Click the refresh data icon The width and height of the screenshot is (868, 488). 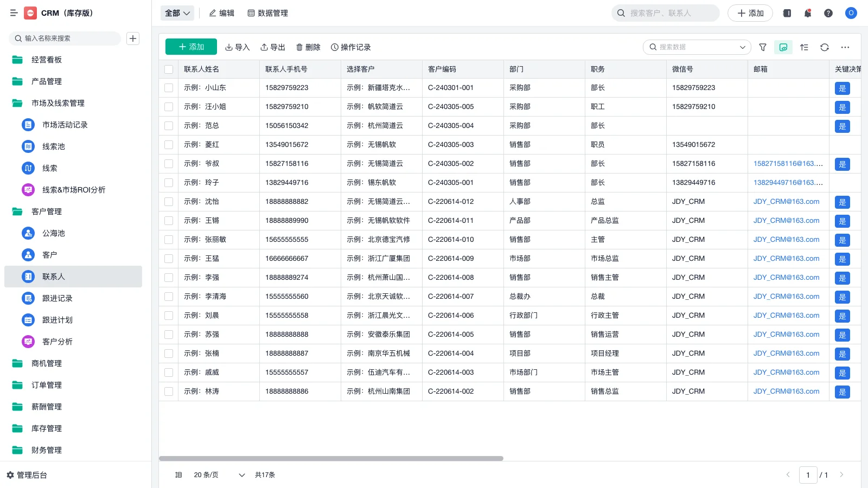click(x=824, y=47)
